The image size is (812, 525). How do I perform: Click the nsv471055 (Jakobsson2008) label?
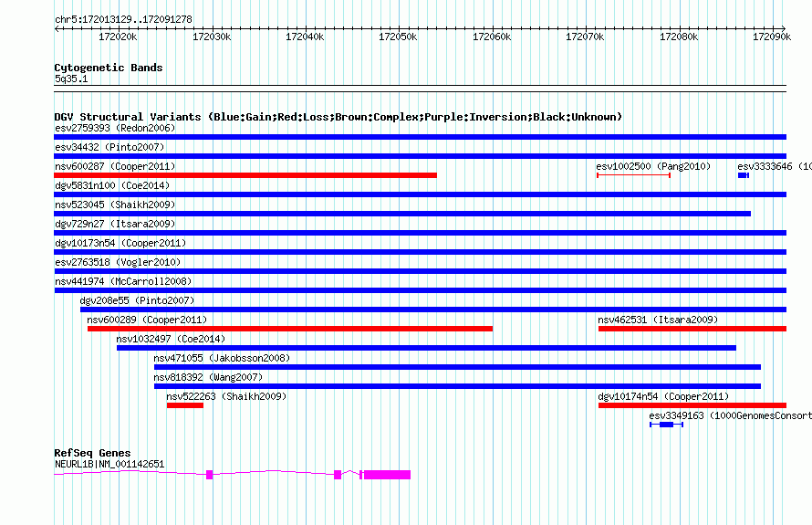tap(222, 358)
